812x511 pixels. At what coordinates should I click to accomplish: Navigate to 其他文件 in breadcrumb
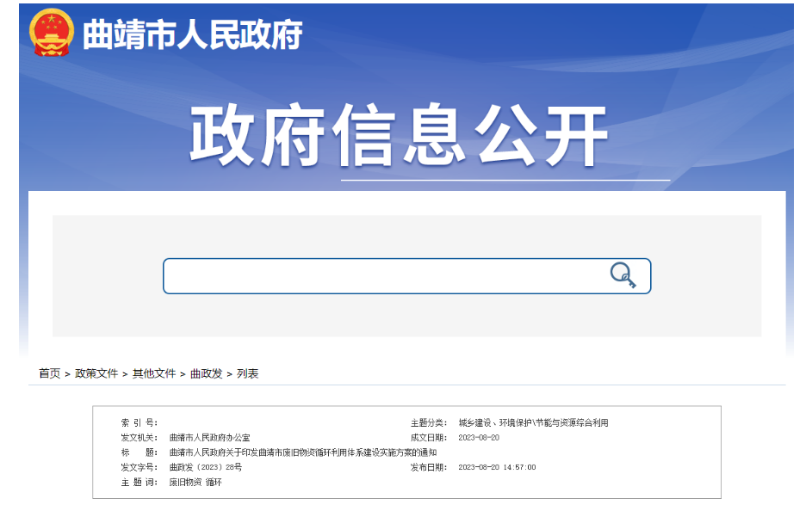[x=154, y=373]
